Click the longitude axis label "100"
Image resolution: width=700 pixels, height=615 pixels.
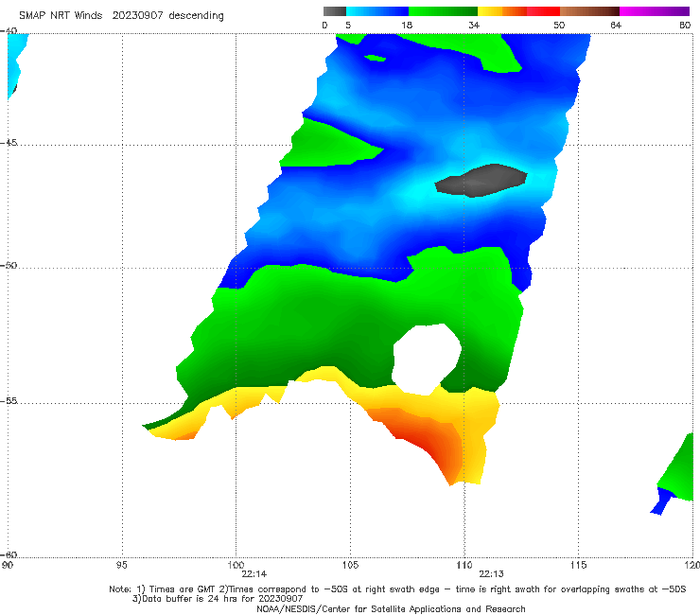(236, 566)
